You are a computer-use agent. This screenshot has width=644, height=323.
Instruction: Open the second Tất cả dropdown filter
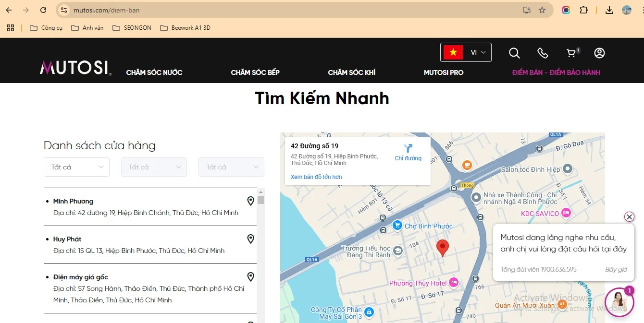click(x=154, y=167)
